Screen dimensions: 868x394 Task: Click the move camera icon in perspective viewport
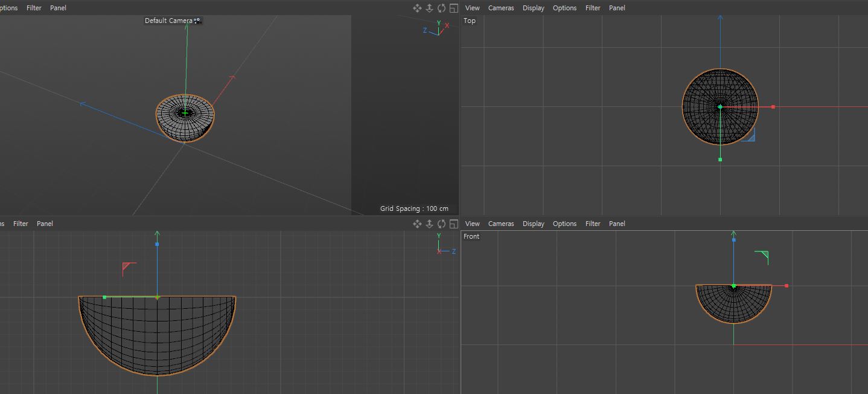point(417,8)
